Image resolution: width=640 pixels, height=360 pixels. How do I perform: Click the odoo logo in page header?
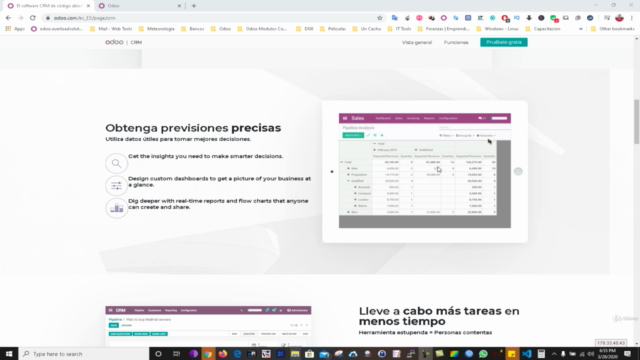pyautogui.click(x=114, y=42)
